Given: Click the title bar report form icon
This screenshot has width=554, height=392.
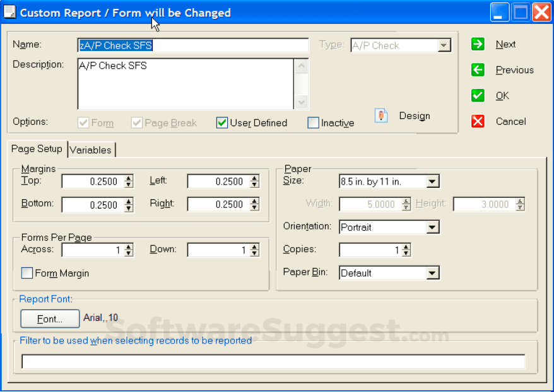Looking at the screenshot, I should tap(9, 11).
